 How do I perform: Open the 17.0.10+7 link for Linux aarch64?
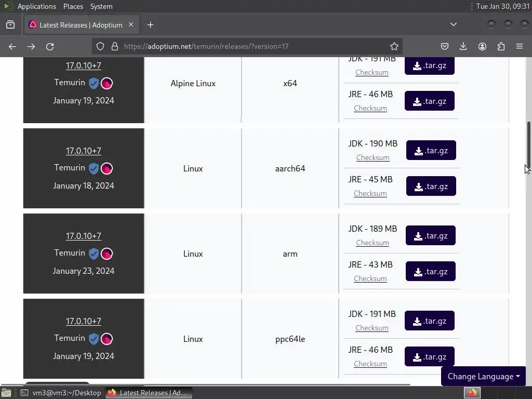pos(84,151)
